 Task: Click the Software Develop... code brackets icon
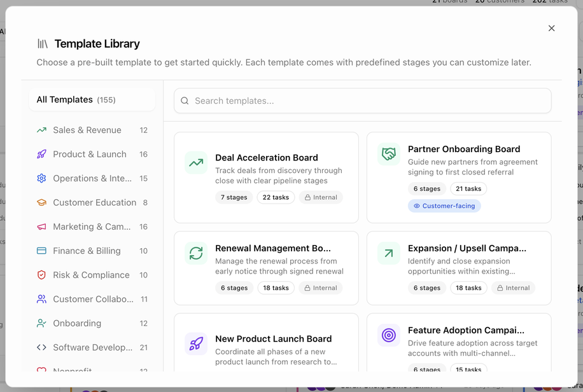click(41, 347)
